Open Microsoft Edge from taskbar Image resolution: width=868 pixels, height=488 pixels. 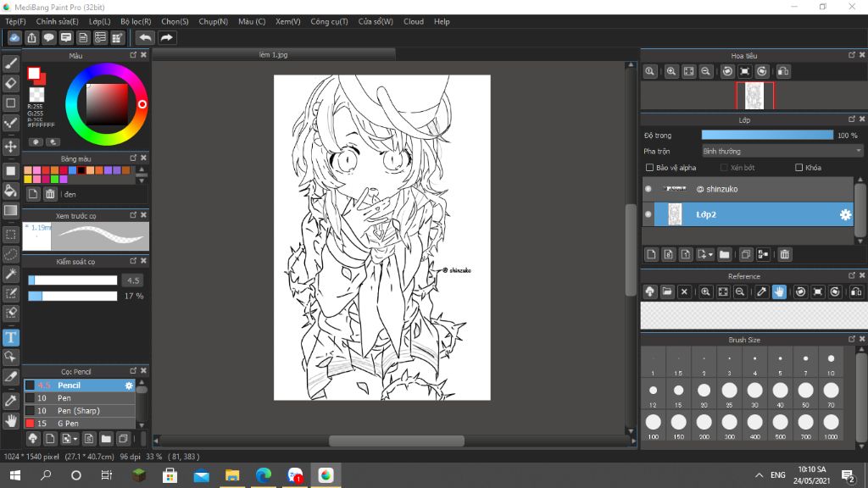pos(264,475)
